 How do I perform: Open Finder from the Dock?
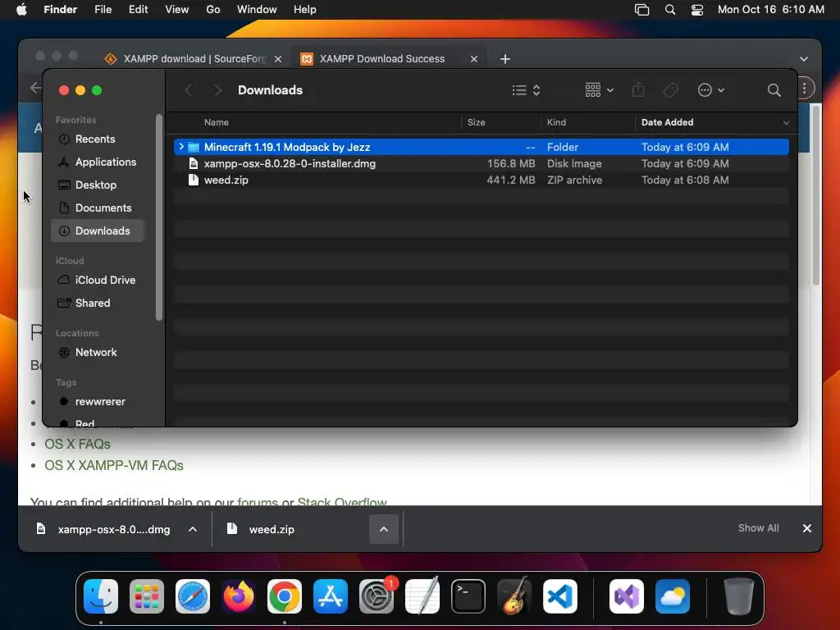(x=101, y=596)
